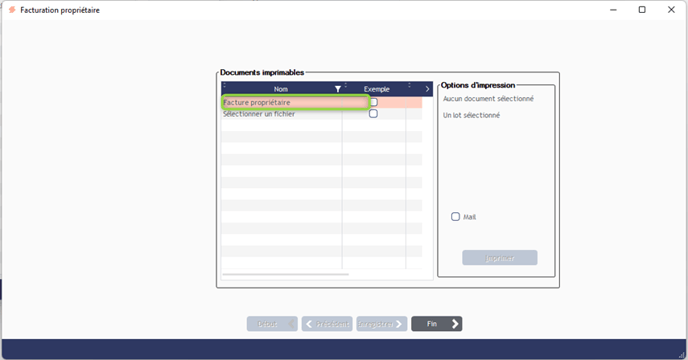Click the Enregistrer button
This screenshot has width=688, height=360.
382,324
